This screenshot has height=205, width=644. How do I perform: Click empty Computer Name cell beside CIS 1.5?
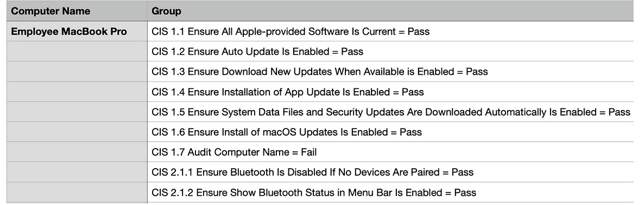pos(77,112)
